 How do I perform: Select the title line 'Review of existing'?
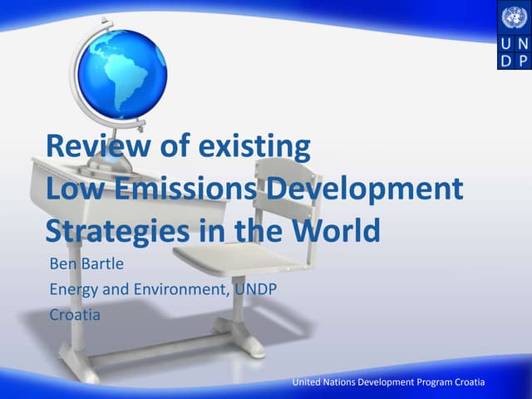(178, 146)
